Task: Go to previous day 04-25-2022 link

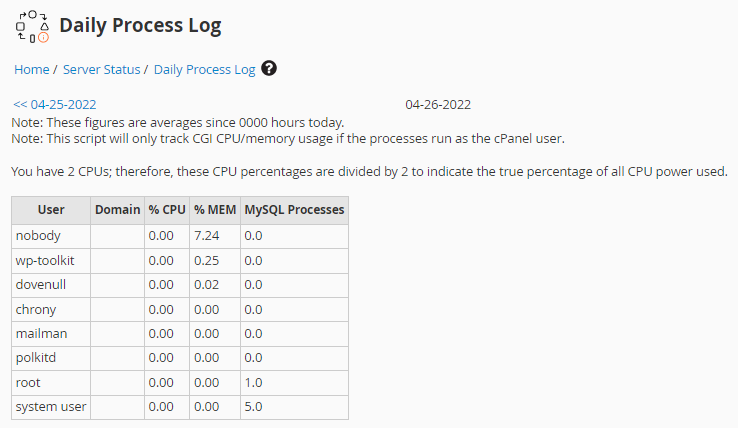Action: point(55,104)
